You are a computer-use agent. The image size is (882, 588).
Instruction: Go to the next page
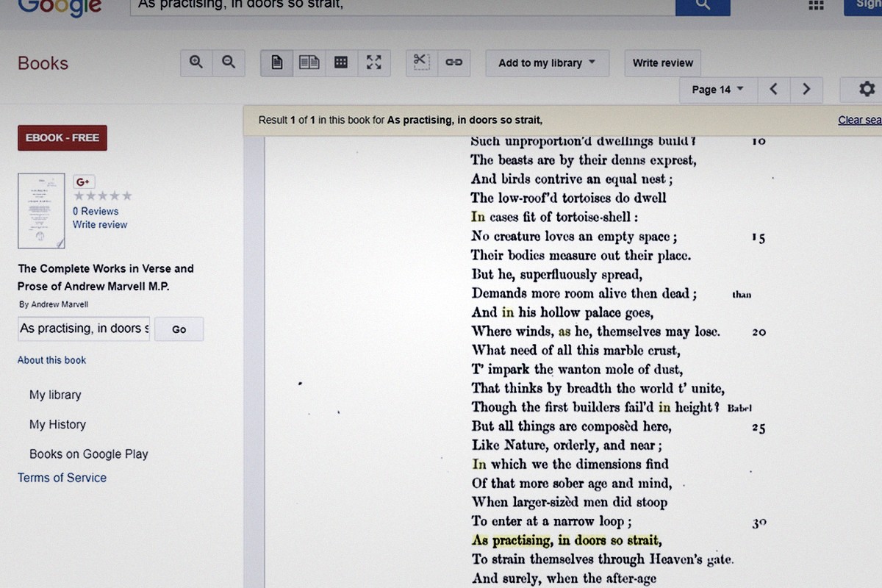coord(806,89)
